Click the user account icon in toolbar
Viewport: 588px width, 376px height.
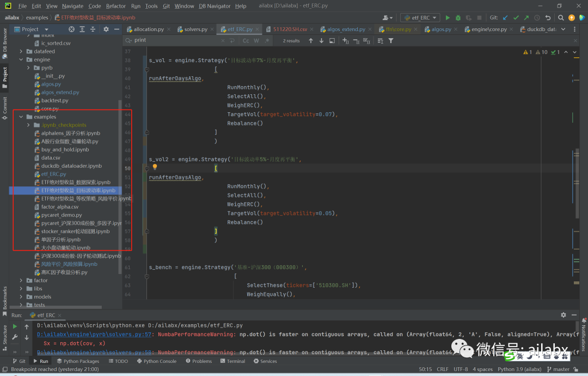[x=387, y=17]
